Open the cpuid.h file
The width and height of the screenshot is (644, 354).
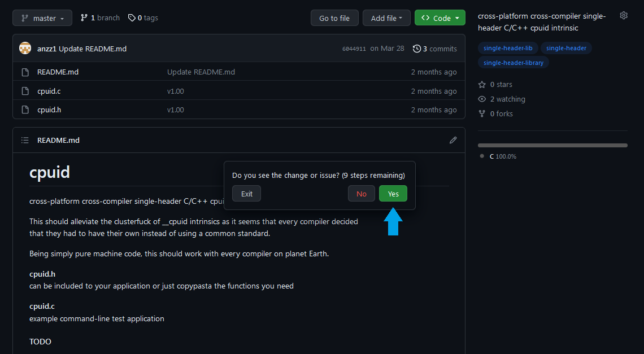[x=49, y=110]
